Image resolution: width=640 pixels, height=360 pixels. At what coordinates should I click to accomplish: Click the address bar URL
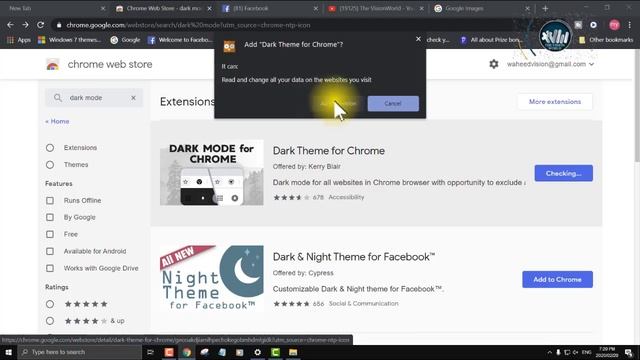pos(188,25)
